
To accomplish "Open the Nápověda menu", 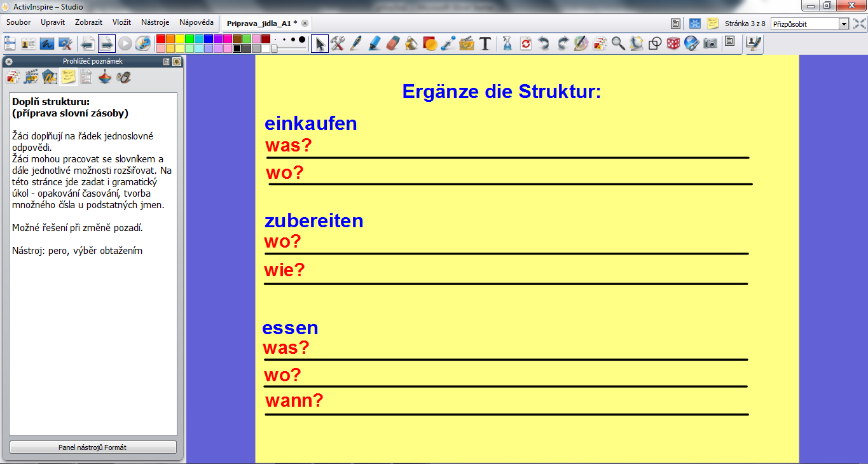I will (196, 22).
